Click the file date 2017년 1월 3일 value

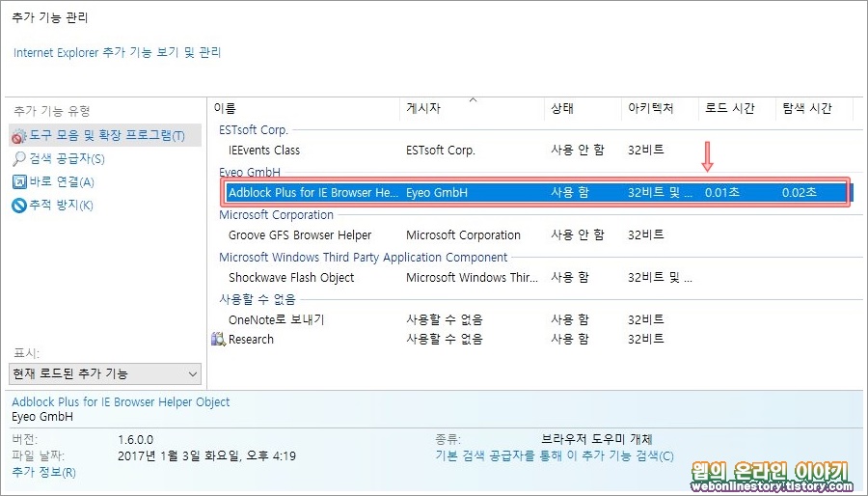pos(207,456)
